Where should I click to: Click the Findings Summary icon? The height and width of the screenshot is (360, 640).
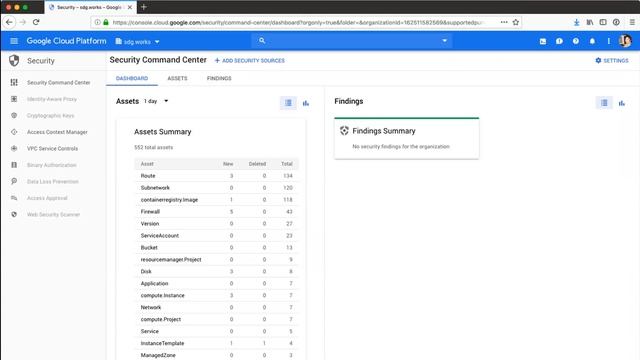pyautogui.click(x=344, y=131)
